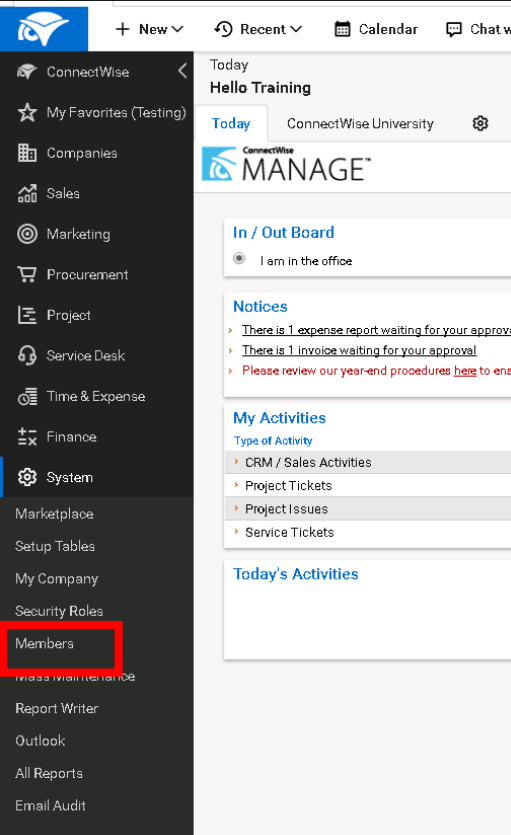Open the Calendar toolbar icon
The height and width of the screenshot is (835, 511).
click(x=342, y=29)
